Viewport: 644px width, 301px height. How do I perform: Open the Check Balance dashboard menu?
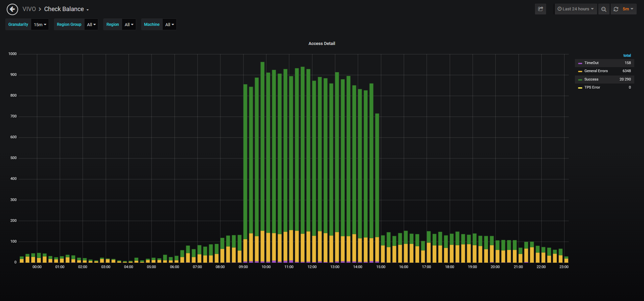click(x=66, y=9)
